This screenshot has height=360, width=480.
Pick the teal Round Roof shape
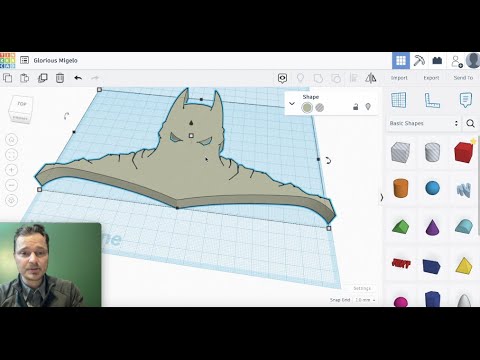(x=464, y=226)
